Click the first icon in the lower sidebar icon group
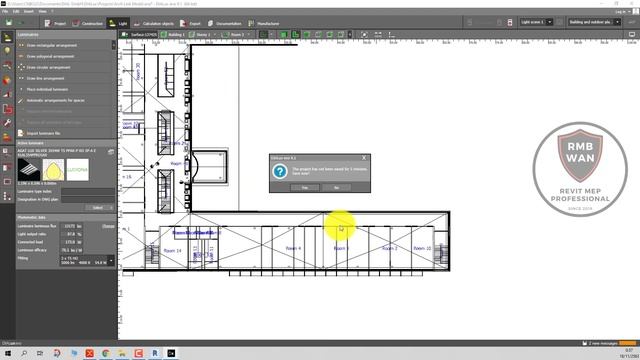The height and width of the screenshot is (360, 640). 7,153
